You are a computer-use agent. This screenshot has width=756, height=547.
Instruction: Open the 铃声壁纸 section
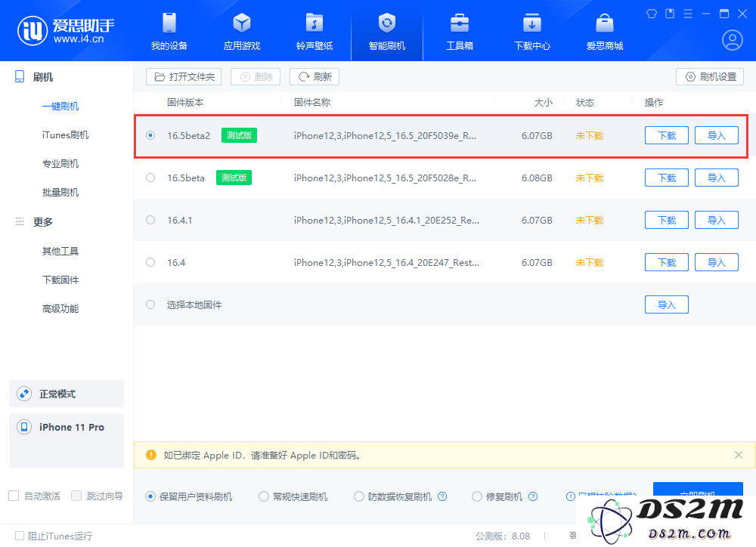(314, 32)
